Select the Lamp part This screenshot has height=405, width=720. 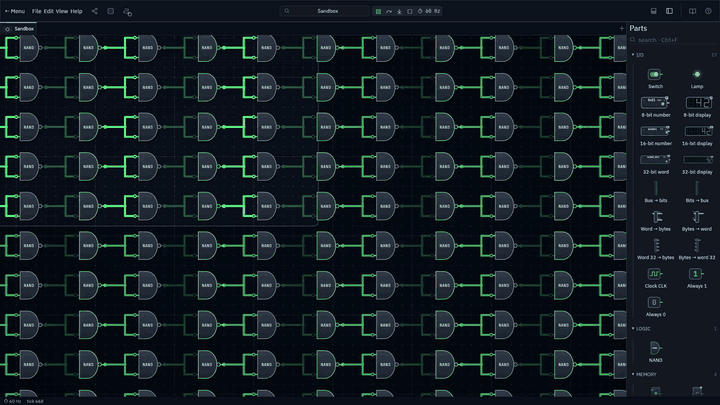point(697,79)
